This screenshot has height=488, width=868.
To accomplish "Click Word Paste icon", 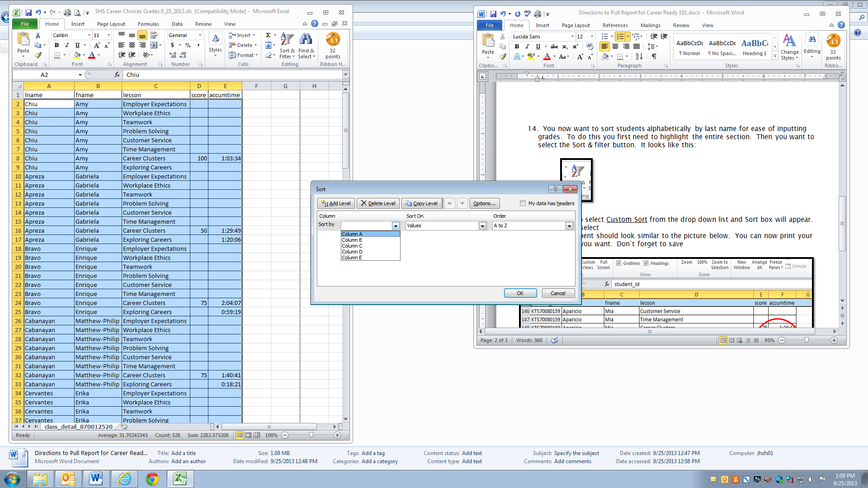I will pos(488,41).
